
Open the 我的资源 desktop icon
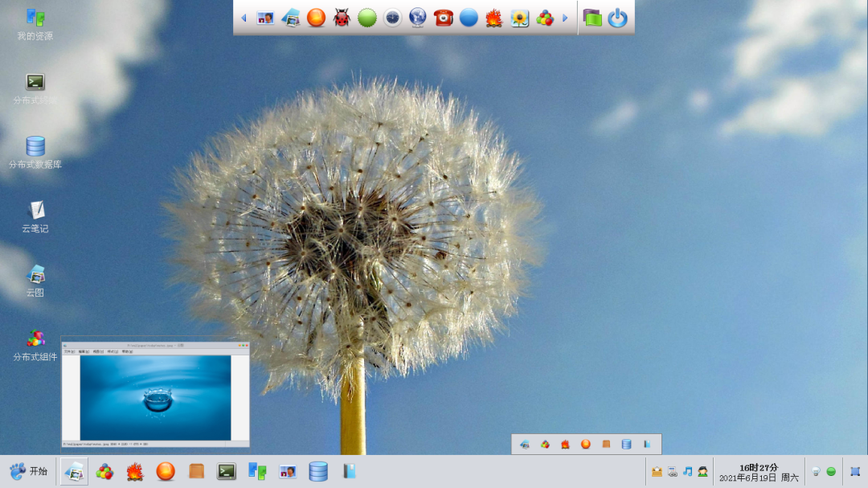coord(35,25)
